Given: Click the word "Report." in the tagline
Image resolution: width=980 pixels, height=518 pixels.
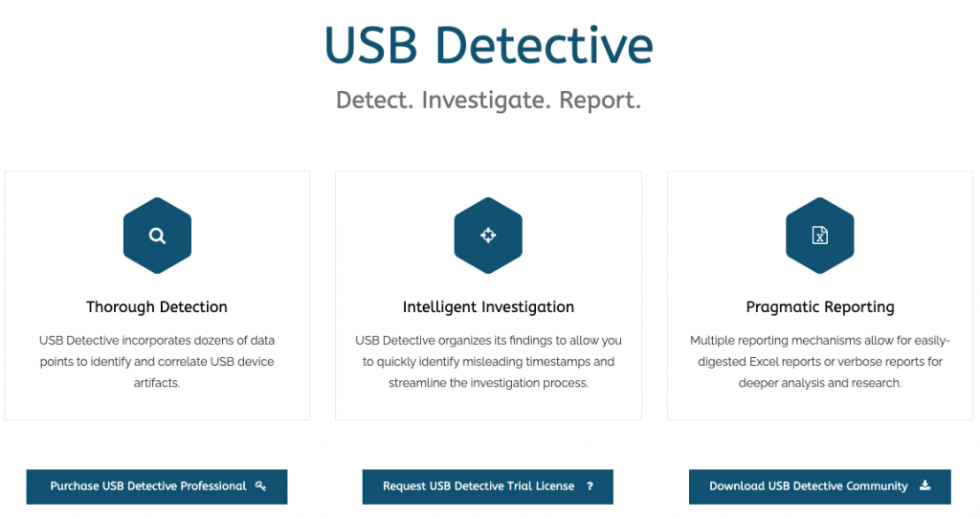Looking at the screenshot, I should [x=600, y=100].
